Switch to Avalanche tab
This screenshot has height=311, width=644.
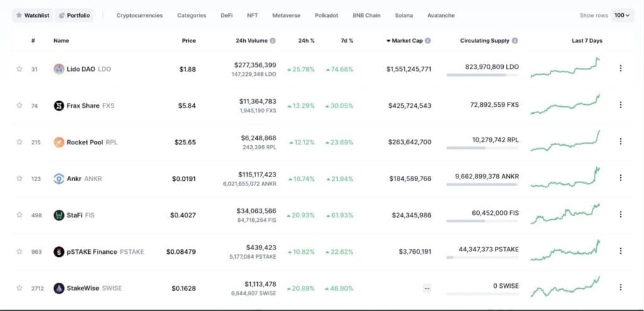(441, 15)
